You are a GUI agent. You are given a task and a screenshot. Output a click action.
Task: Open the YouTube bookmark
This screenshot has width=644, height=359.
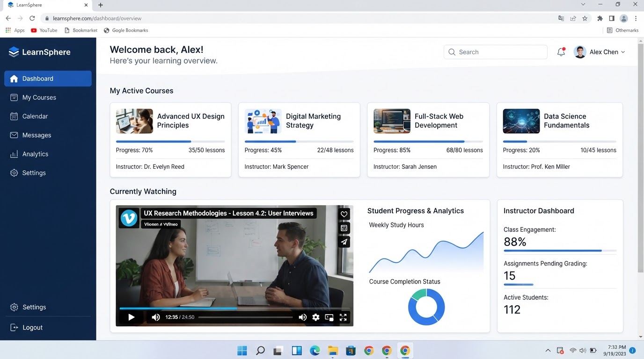[44, 30]
